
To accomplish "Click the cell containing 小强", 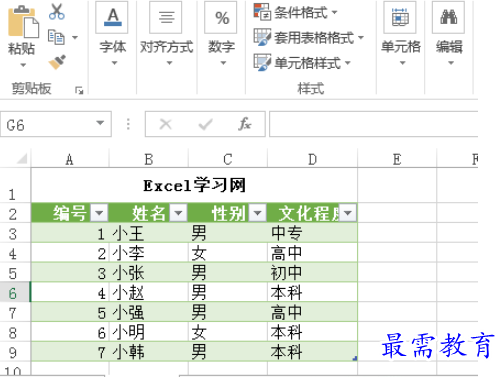I will 149,312.
